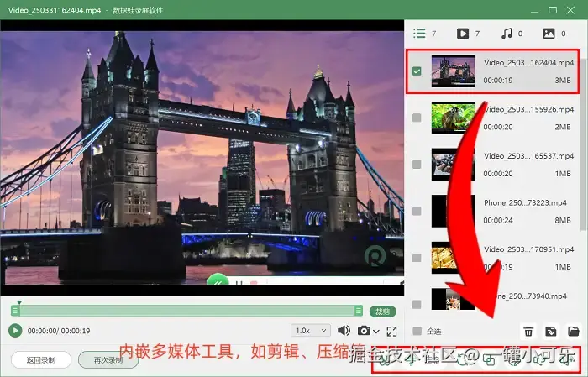Delete selected files with trash icon
Screen dimensions: 588x377
tap(528, 332)
